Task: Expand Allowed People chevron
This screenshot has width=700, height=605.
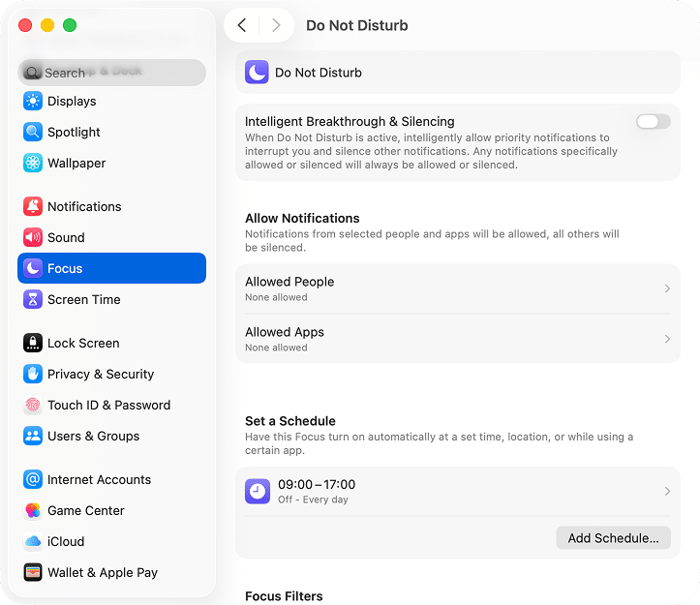Action: (667, 288)
